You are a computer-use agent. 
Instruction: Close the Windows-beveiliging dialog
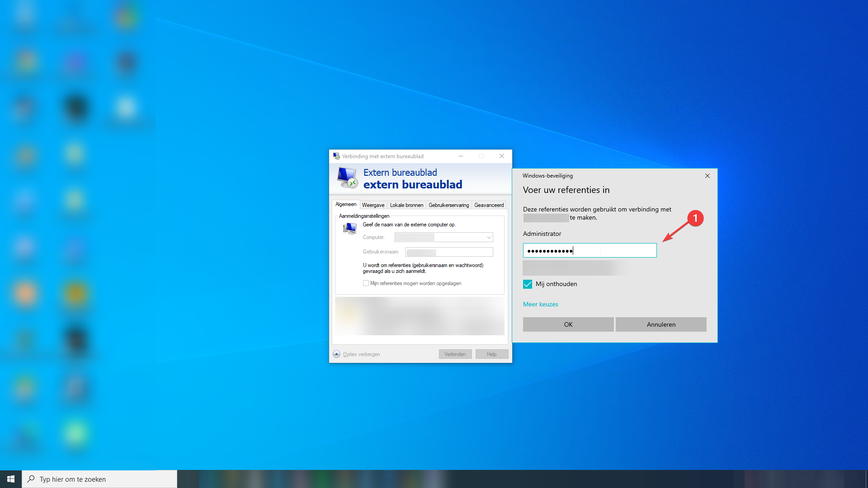tap(708, 176)
